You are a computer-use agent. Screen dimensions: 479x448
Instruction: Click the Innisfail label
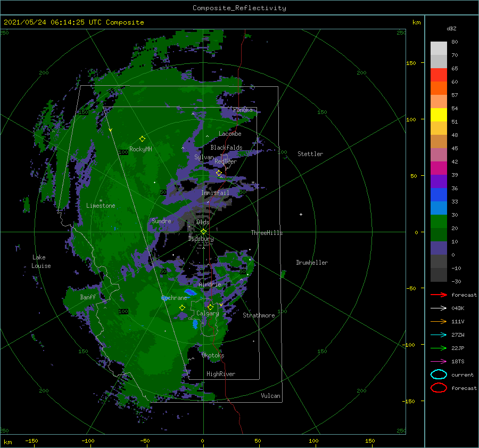click(215, 193)
